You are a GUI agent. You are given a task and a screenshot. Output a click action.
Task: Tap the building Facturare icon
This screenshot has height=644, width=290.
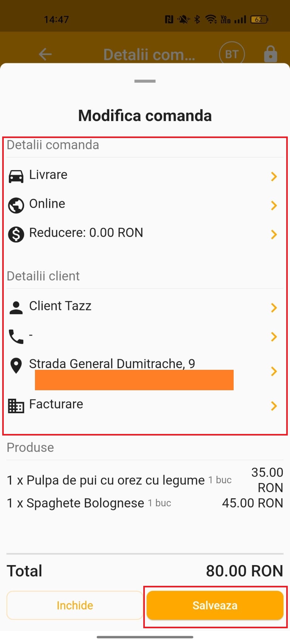[x=16, y=406]
